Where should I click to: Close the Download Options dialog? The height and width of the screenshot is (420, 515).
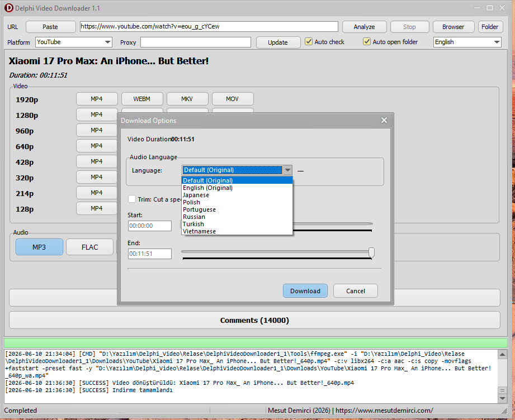pos(384,121)
